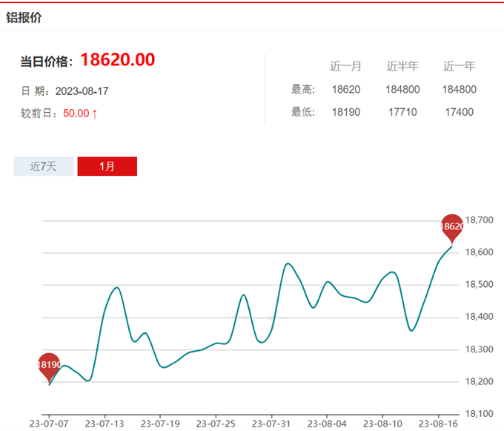This screenshot has height=431, width=504.
Task: Click x-axis label 23-07-25
Action: point(216,424)
